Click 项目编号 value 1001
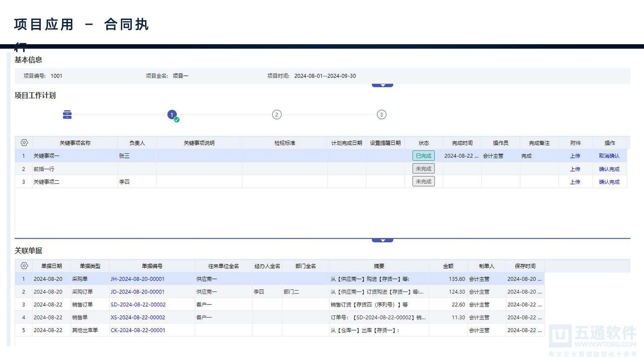 point(57,76)
